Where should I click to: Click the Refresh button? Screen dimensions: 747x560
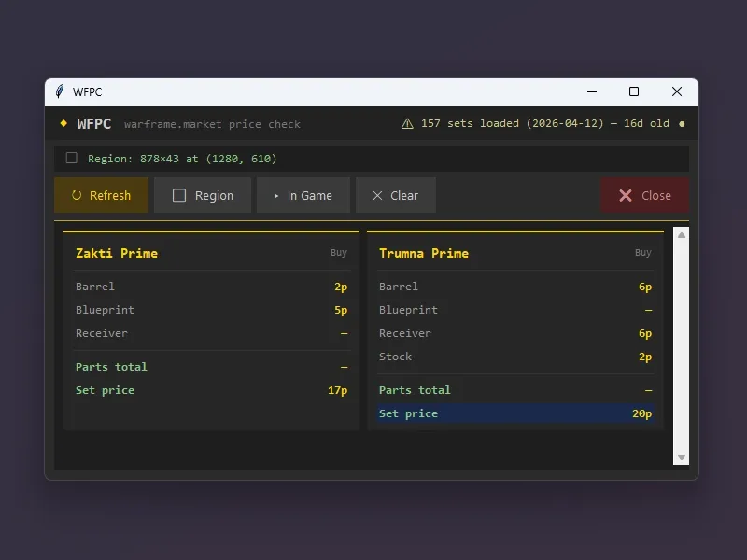coord(102,195)
